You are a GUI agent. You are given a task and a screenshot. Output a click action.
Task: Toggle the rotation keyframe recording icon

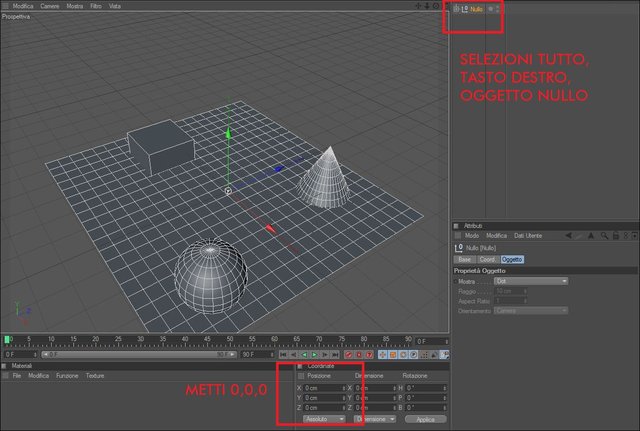[403, 355]
